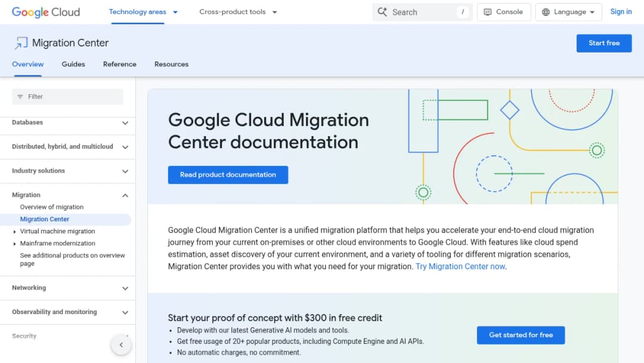Open the Technology areas dropdown
The height and width of the screenshot is (363, 644).
tap(143, 12)
